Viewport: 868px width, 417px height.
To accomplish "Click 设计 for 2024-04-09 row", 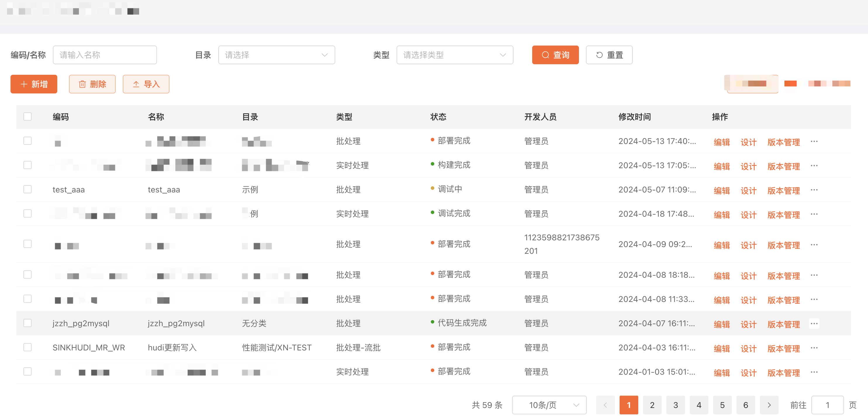I will [x=748, y=245].
